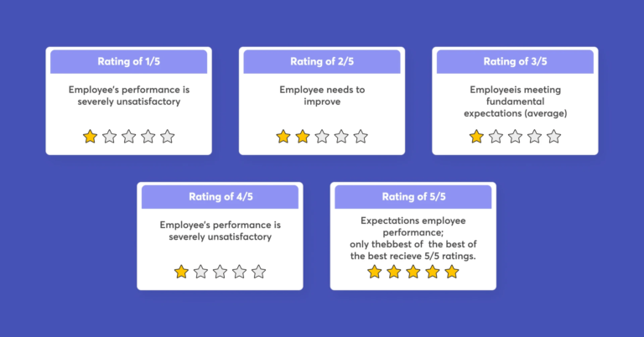Click the Rating of 5/5 header

pyautogui.click(x=413, y=197)
